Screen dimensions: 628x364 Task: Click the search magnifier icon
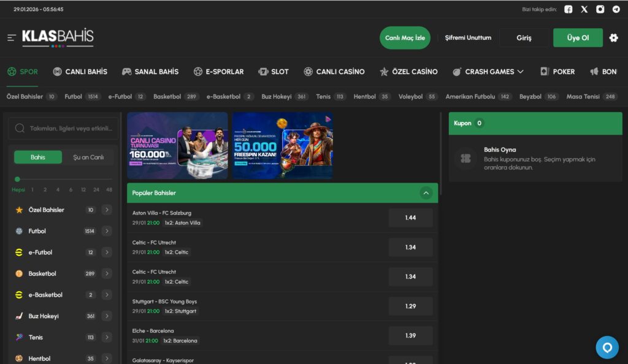(x=20, y=129)
